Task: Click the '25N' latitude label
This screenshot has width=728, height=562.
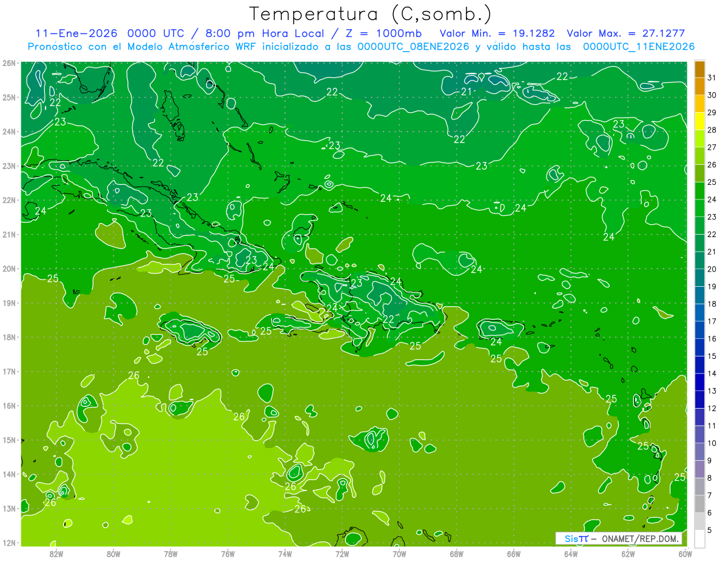Action: coord(9,97)
